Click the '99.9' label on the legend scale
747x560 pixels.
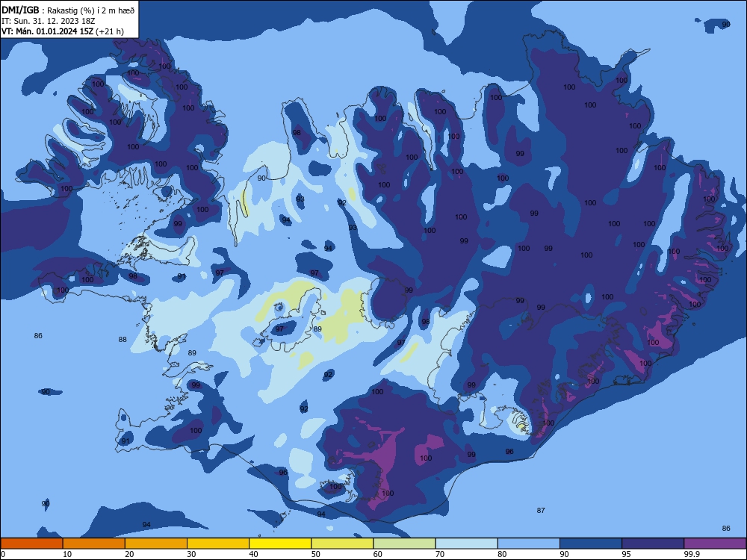[691, 554]
